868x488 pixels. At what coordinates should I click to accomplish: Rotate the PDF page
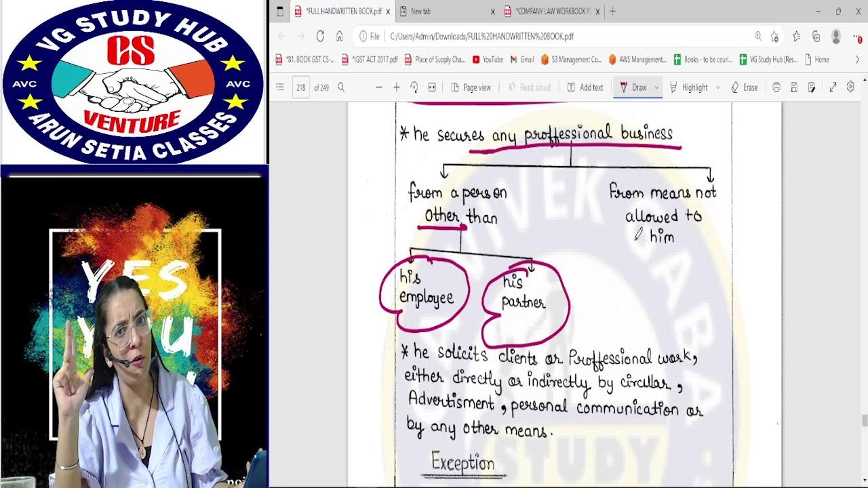(414, 87)
